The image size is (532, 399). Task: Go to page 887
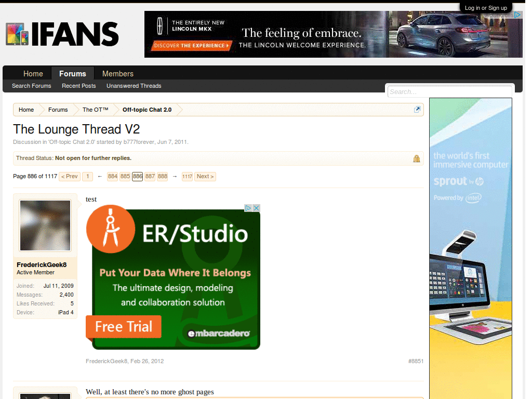[x=150, y=177]
